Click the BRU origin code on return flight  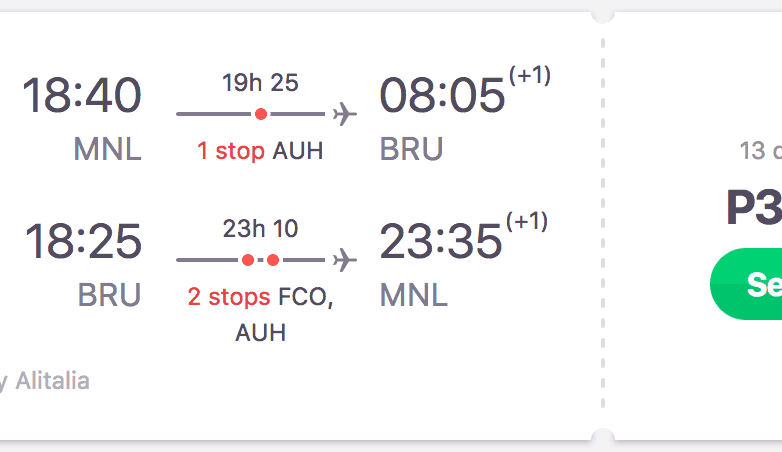pyautogui.click(x=109, y=295)
